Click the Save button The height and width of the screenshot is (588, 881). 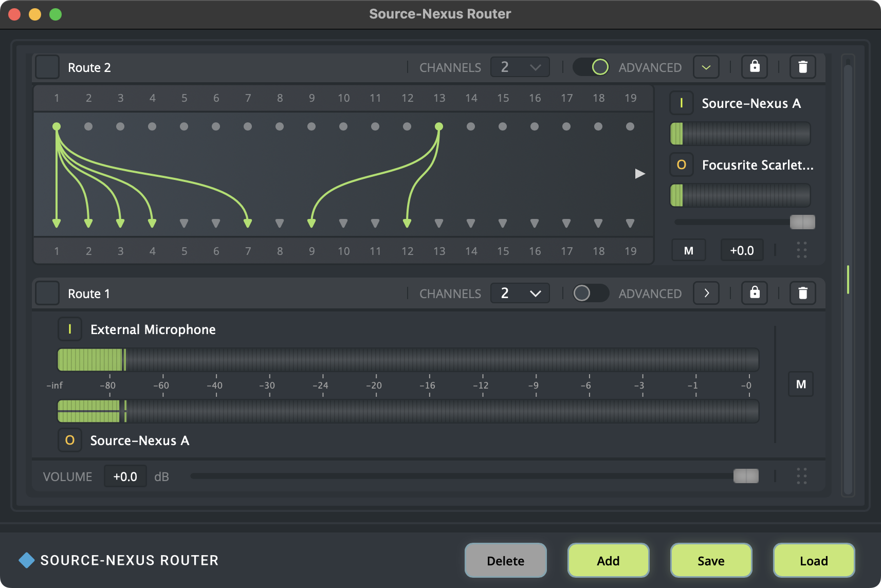tap(711, 561)
